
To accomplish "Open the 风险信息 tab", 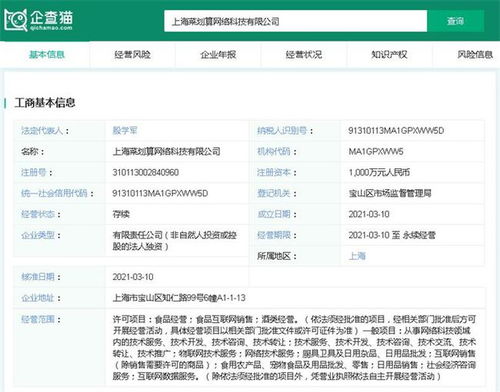I will click(475, 55).
